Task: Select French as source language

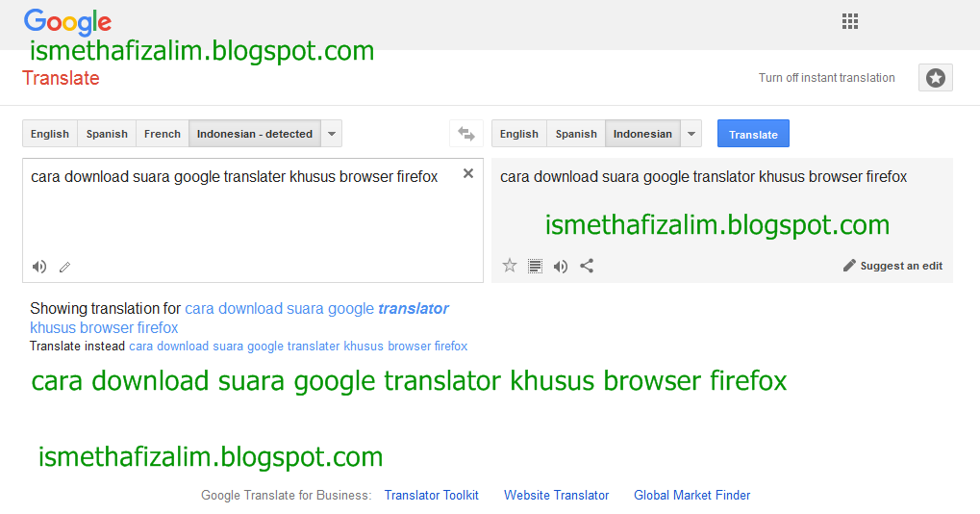Action: pyautogui.click(x=163, y=134)
